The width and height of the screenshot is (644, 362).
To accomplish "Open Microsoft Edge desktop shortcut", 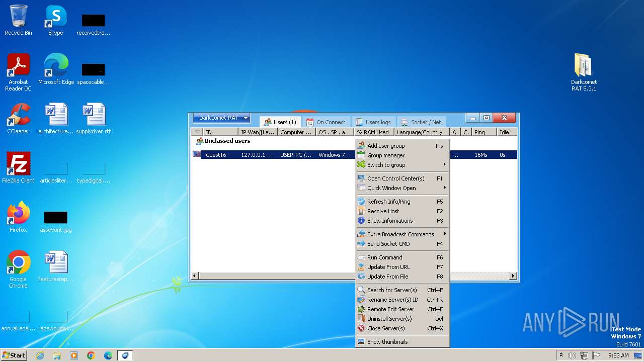I will 56,69.
